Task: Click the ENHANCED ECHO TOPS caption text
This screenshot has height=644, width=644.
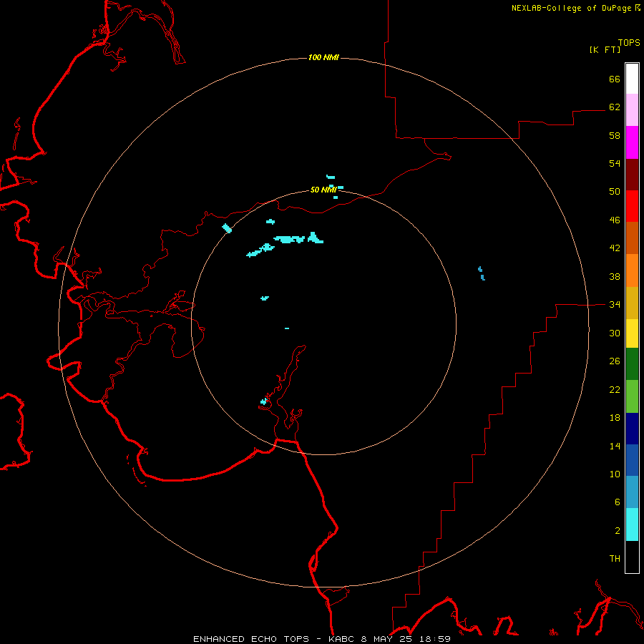Action: (x=251, y=639)
